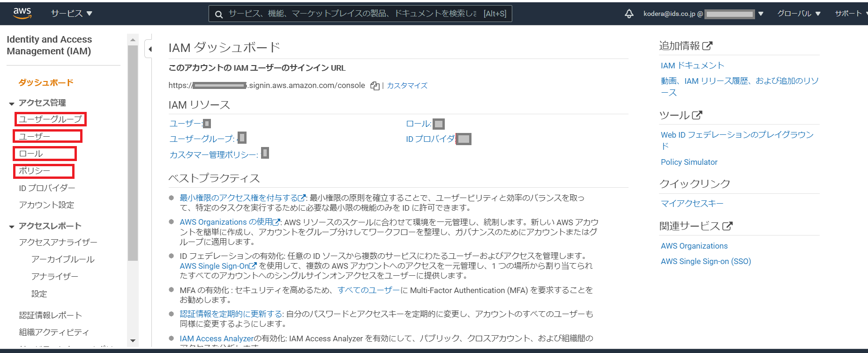Open AWS Single Sign-On best practice link
This screenshot has width=868, height=353.
(218, 266)
